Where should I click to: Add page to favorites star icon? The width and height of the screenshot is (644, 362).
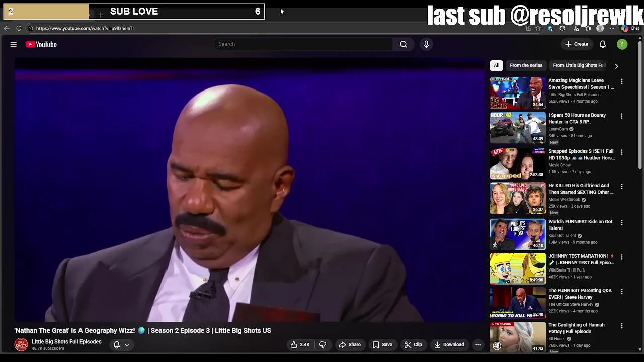(538, 28)
